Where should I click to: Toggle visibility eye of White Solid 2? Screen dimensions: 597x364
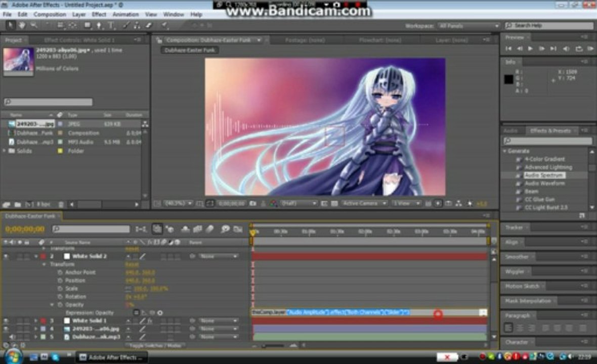coord(6,256)
